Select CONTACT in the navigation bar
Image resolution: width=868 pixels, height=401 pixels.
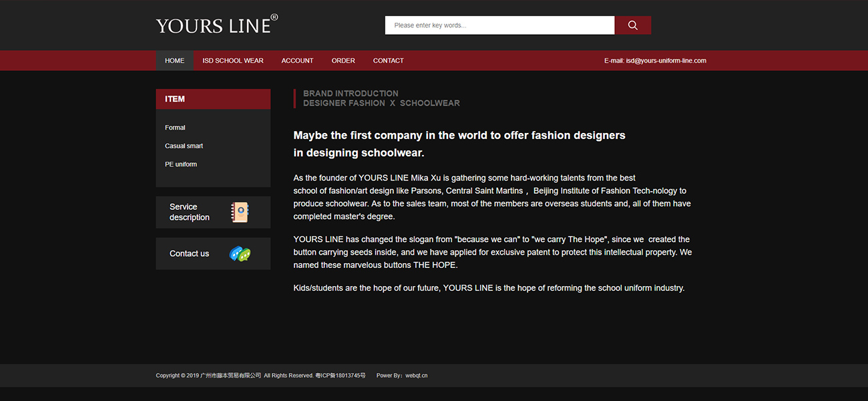388,61
